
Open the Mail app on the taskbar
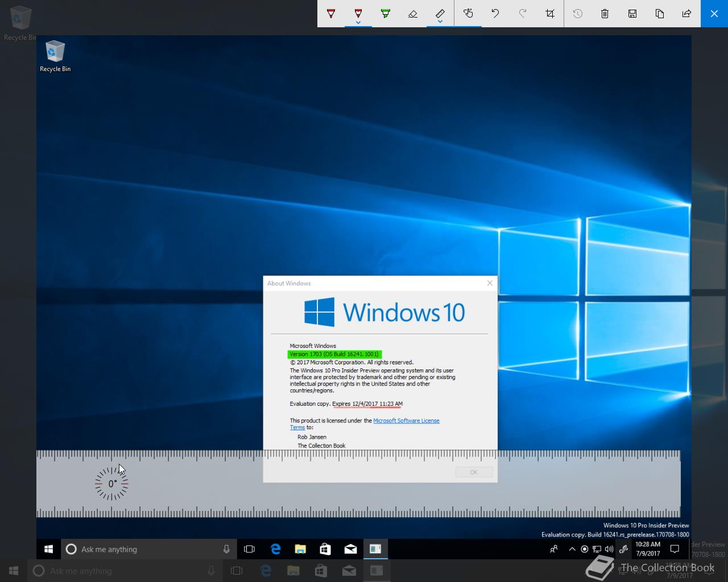(x=350, y=549)
